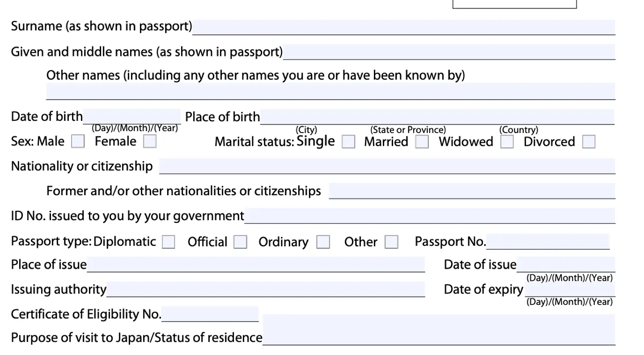Tick the Ordinary passport checkbox
644x355 pixels.
tap(323, 242)
